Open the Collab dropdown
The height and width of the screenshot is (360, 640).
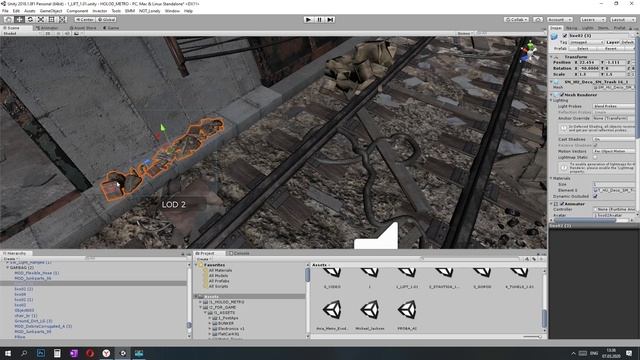tap(516, 19)
